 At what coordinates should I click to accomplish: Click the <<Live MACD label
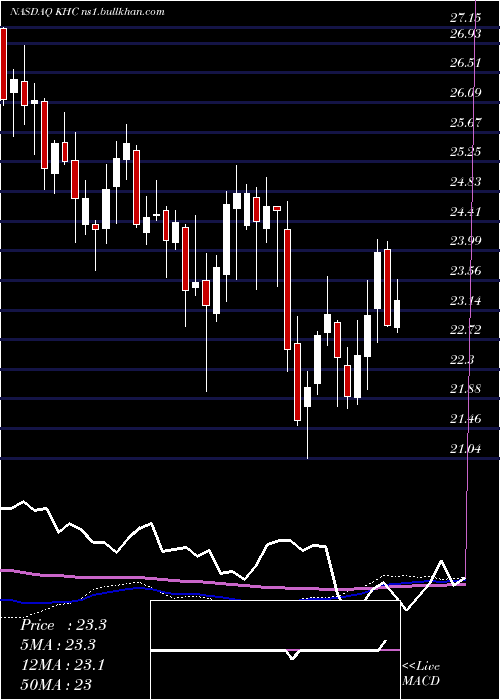(x=421, y=673)
